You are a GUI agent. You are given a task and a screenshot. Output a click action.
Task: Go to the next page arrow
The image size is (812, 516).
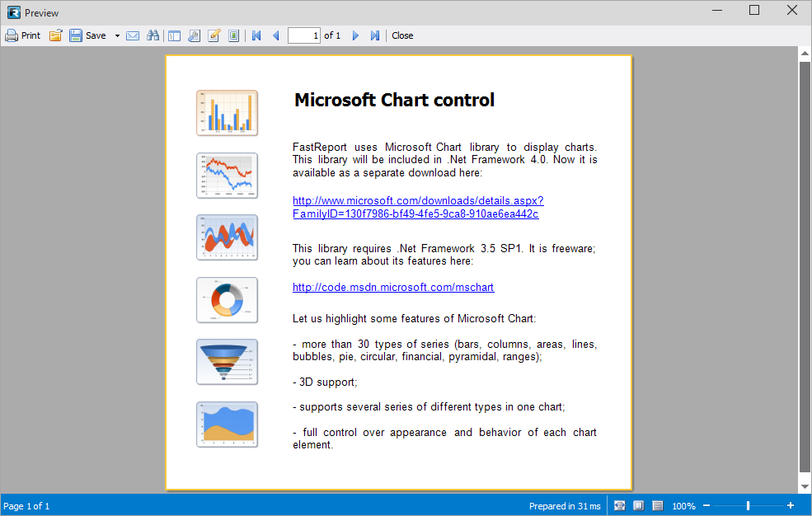pyautogui.click(x=355, y=35)
